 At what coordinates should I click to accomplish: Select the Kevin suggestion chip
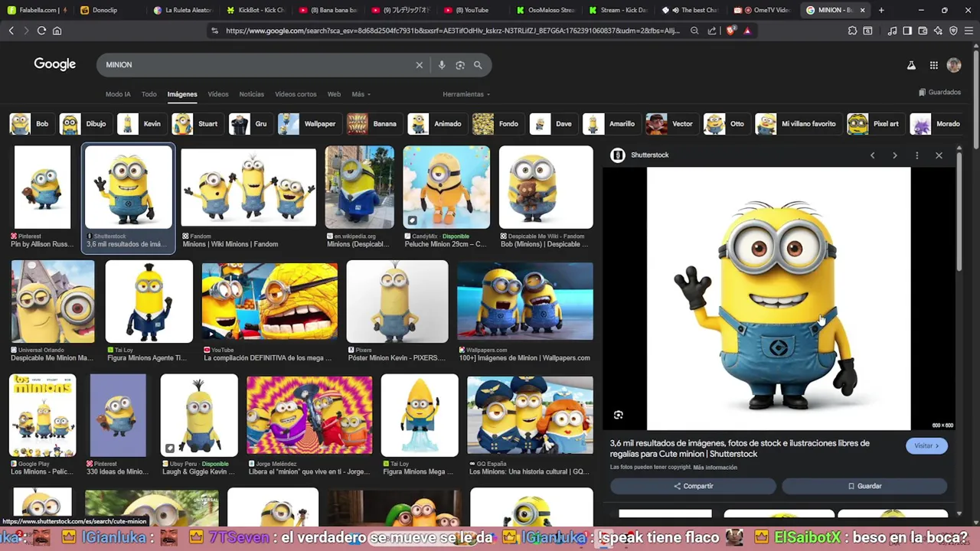click(141, 124)
